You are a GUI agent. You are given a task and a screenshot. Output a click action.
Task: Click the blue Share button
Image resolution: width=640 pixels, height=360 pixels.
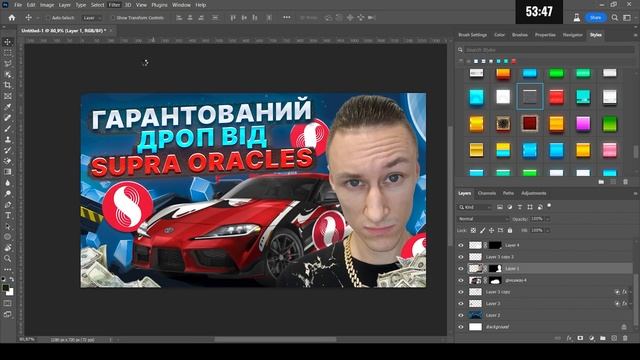click(x=596, y=18)
